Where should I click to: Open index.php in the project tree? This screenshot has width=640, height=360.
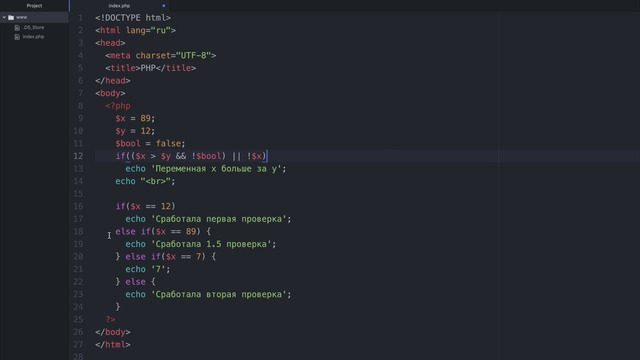click(33, 37)
